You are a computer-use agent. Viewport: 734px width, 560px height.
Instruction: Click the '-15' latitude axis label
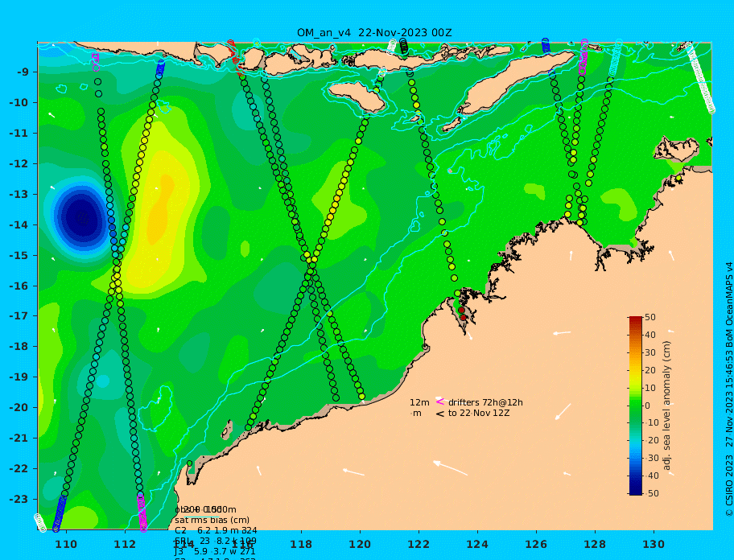[x=19, y=255]
